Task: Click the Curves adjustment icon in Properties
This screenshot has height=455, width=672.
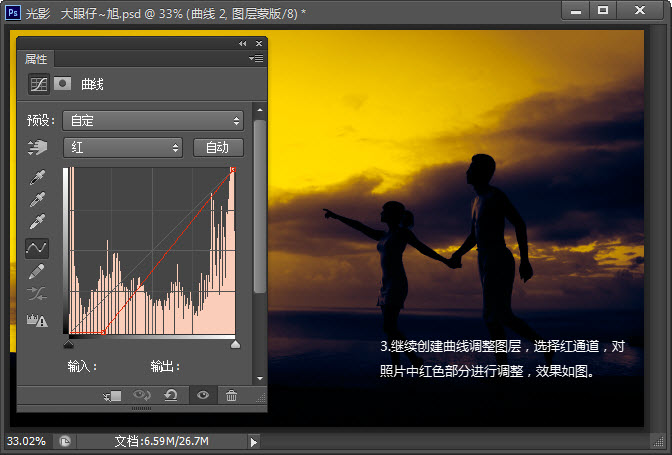Action: click(x=39, y=84)
